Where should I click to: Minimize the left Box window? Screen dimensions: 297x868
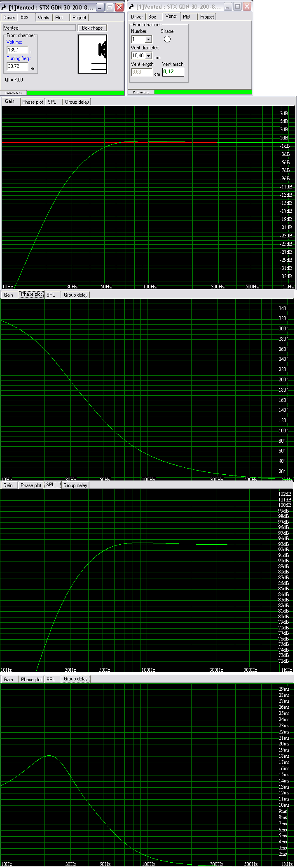(x=100, y=7)
